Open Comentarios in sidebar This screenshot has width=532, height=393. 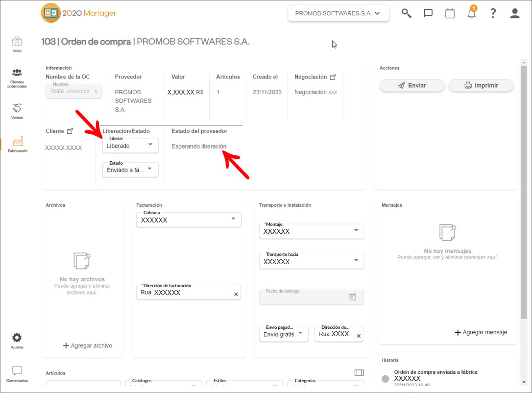pos(17,374)
